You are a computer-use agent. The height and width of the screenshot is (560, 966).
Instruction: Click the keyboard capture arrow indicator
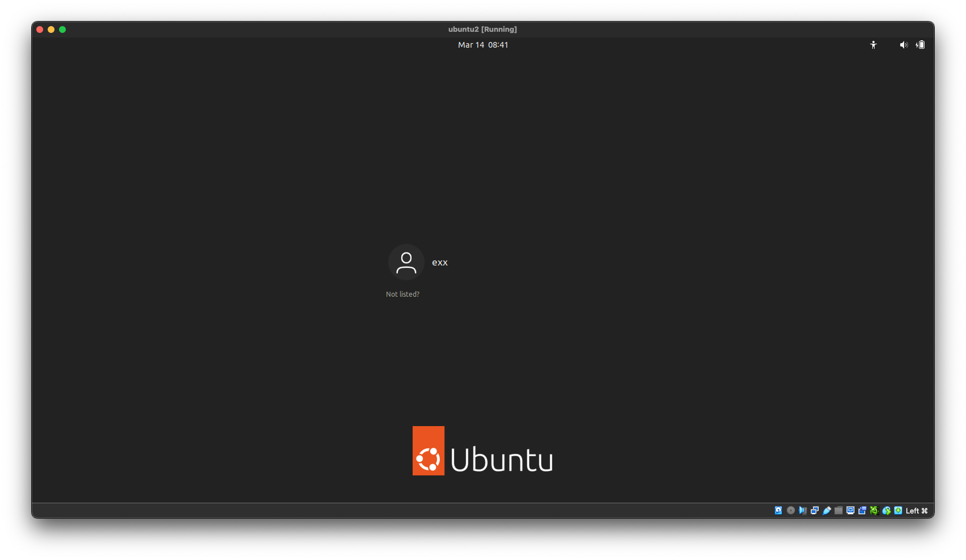898,511
